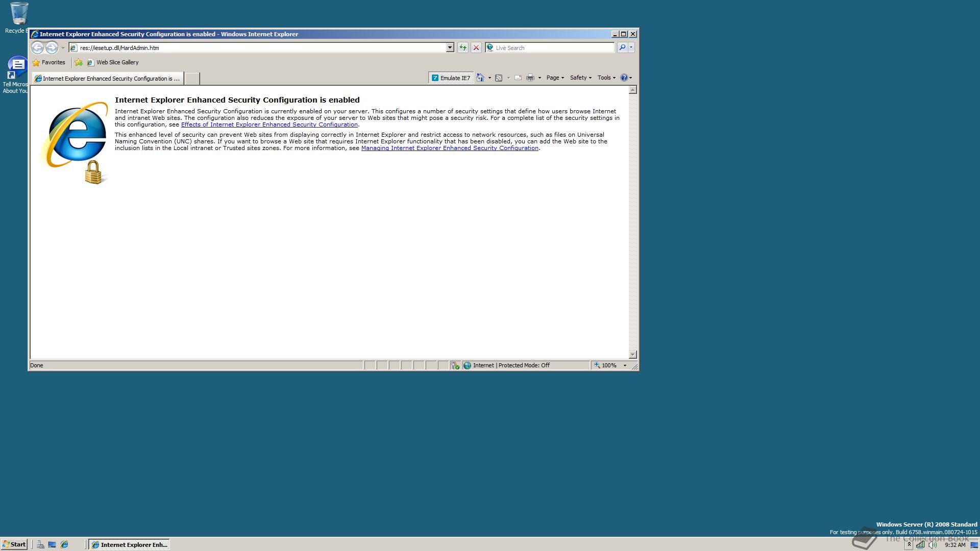Expand the Feeds dropdown arrow

coord(508,78)
